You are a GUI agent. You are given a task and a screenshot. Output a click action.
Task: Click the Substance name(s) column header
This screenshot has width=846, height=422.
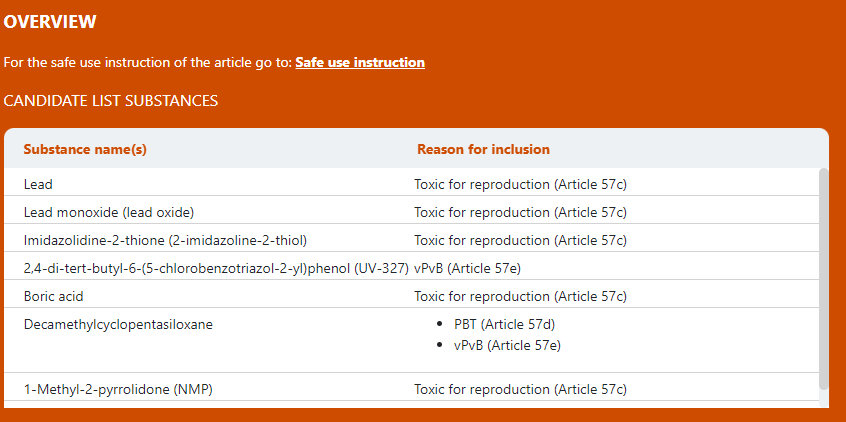[85, 149]
